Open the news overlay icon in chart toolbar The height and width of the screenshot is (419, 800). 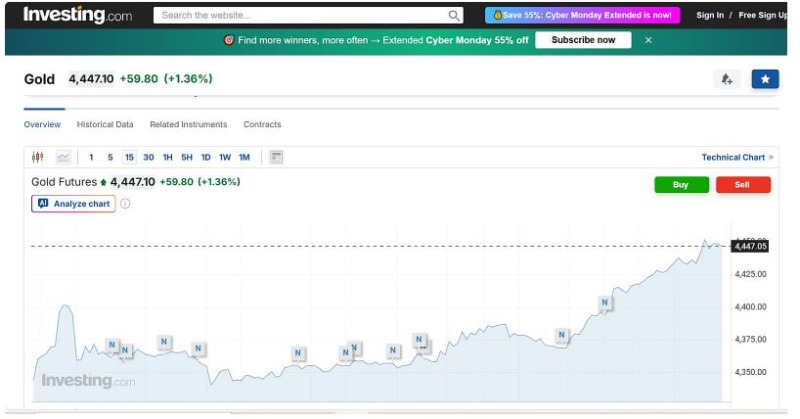(277, 157)
